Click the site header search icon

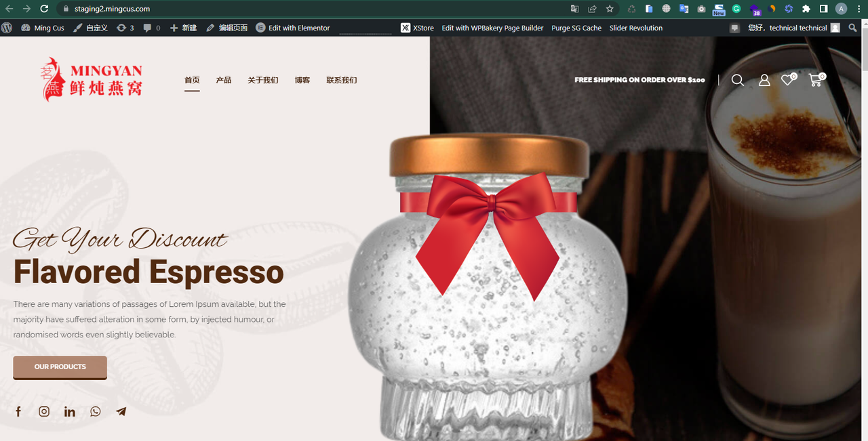click(738, 80)
